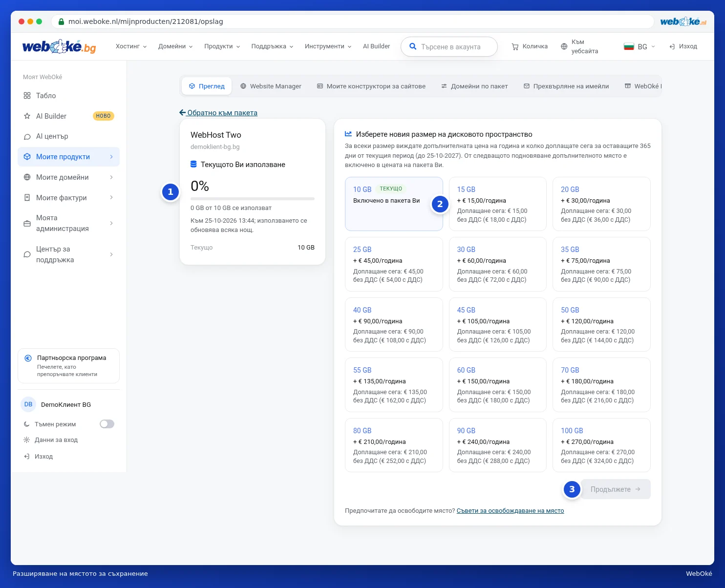Expand the Център за поддръжка sidebar chevron
This screenshot has width=725, height=588.
pyautogui.click(x=111, y=254)
